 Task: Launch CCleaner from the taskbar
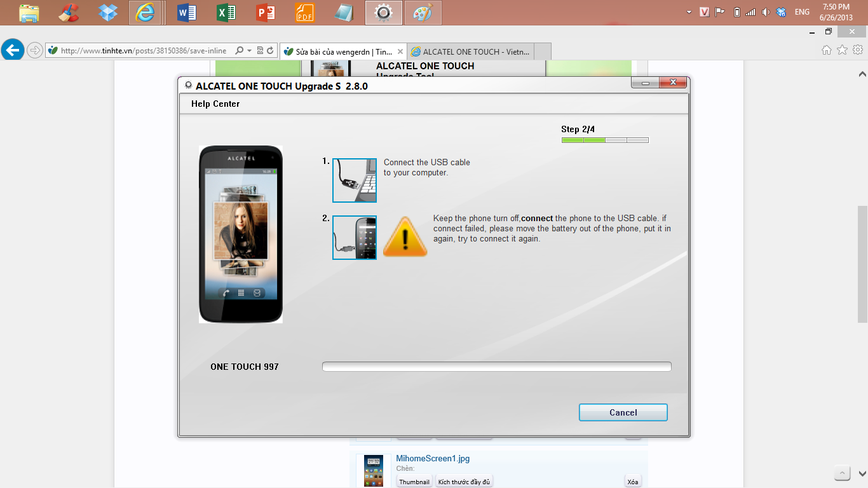coord(69,12)
